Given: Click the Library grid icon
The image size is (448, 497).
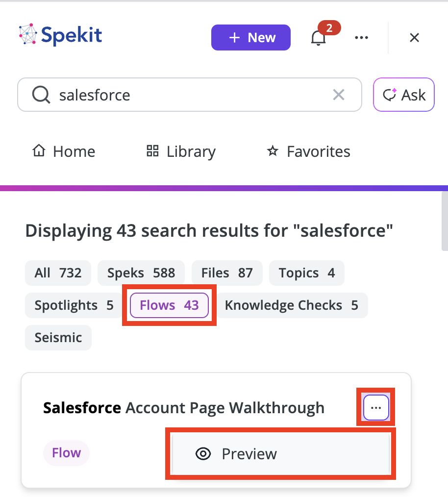Looking at the screenshot, I should coord(152,151).
